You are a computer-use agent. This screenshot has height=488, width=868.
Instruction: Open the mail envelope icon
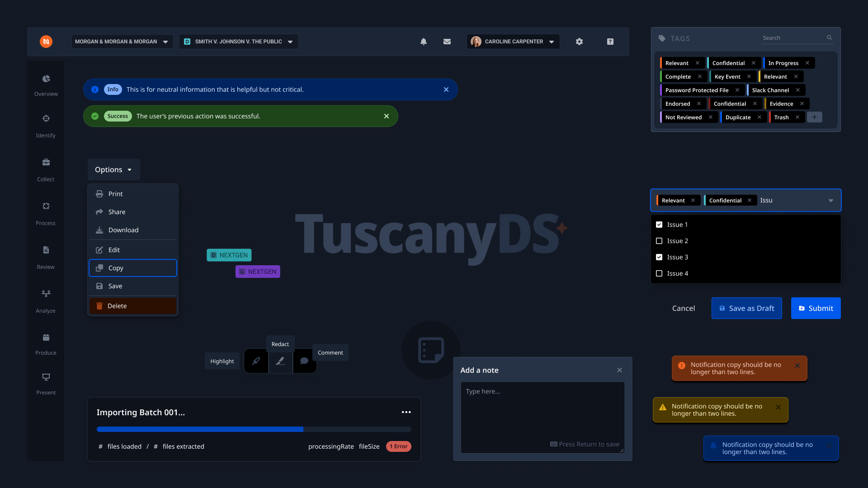[x=447, y=42]
